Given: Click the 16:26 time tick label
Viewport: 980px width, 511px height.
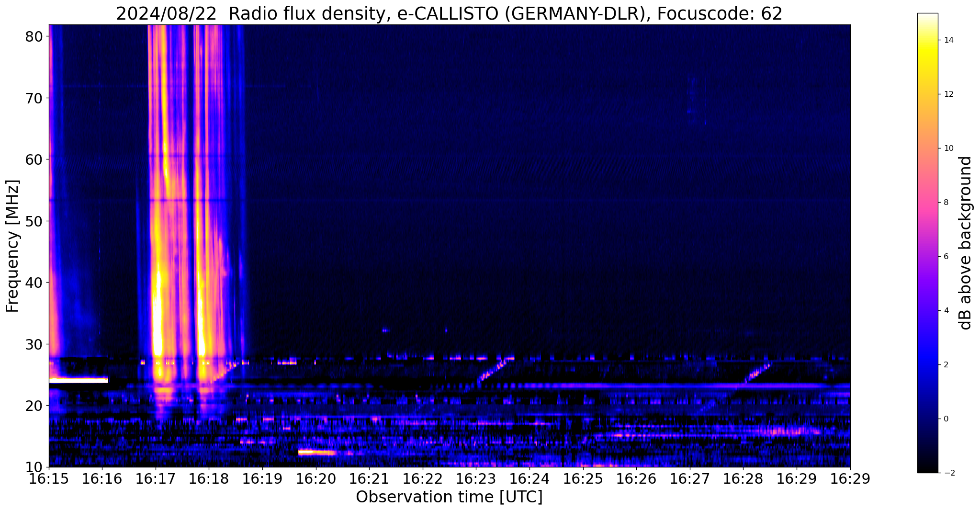Looking at the screenshot, I should coord(637,479).
